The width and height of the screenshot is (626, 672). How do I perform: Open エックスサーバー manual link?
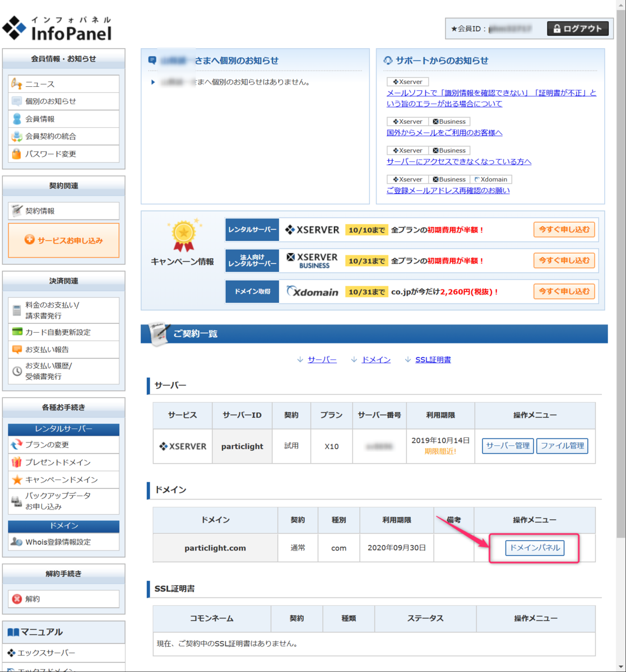46,653
